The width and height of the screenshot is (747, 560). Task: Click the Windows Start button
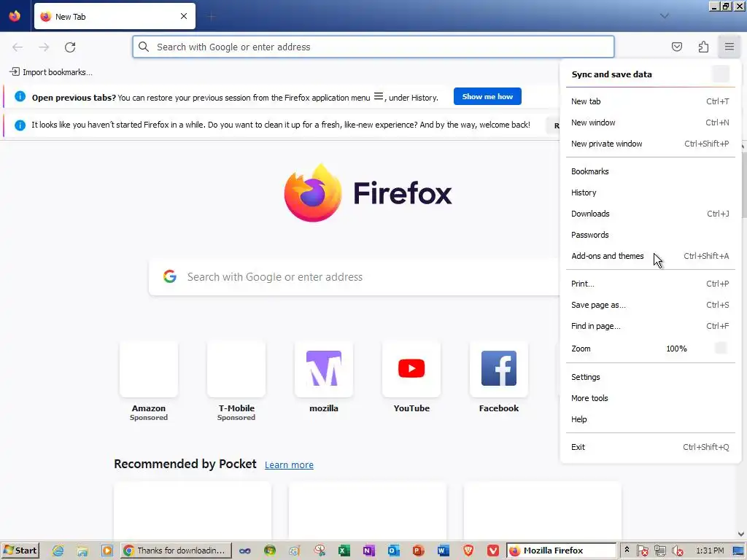click(20, 551)
